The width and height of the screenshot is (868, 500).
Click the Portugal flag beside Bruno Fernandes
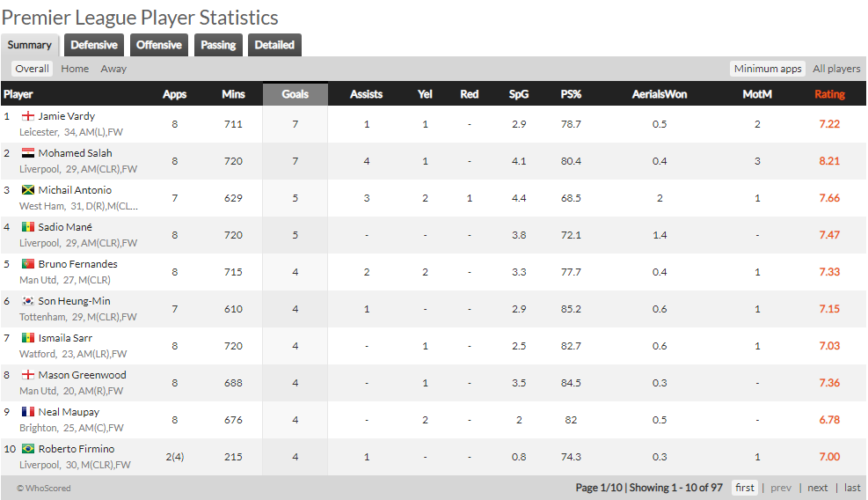click(27, 264)
